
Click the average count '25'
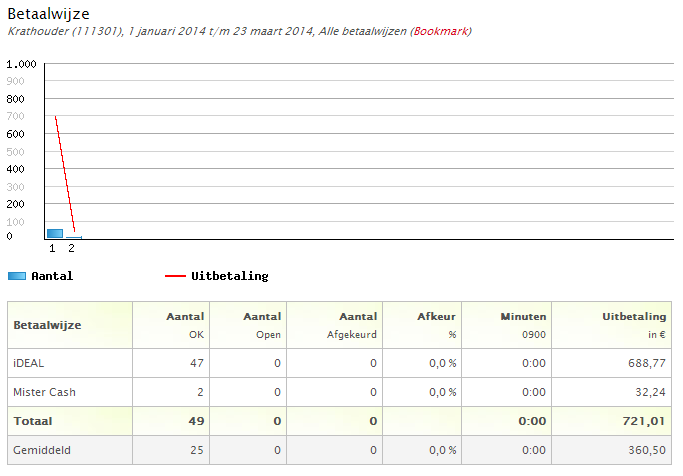click(x=197, y=450)
